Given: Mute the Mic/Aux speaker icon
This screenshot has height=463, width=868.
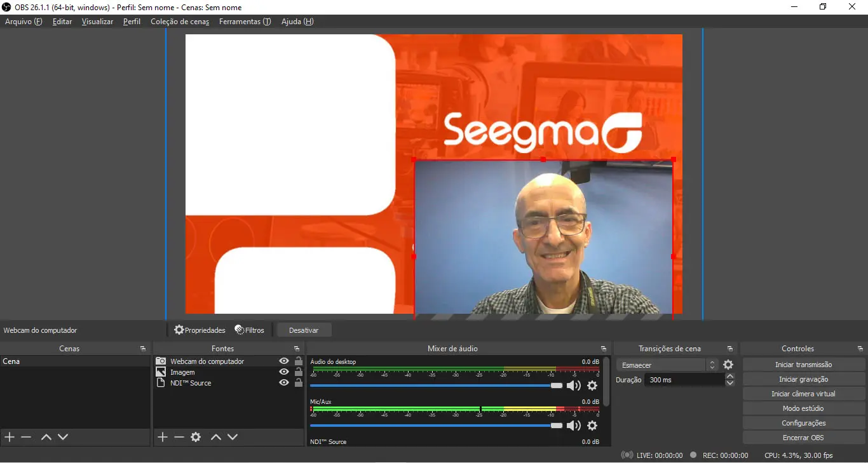Looking at the screenshot, I should coord(574,426).
